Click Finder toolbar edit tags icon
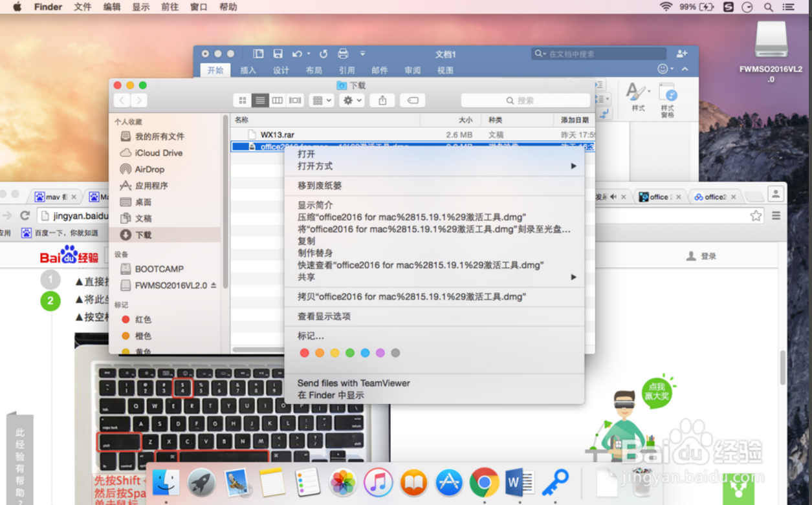The width and height of the screenshot is (812, 505). pos(413,100)
